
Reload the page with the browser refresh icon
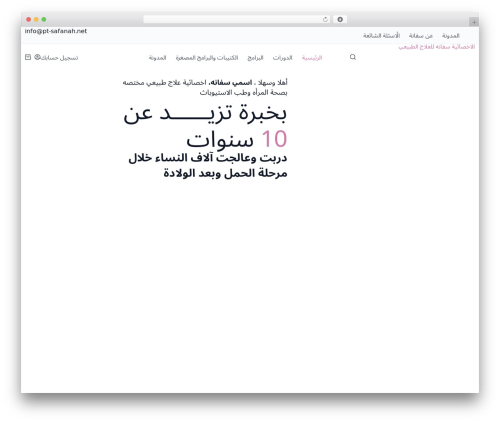325,20
